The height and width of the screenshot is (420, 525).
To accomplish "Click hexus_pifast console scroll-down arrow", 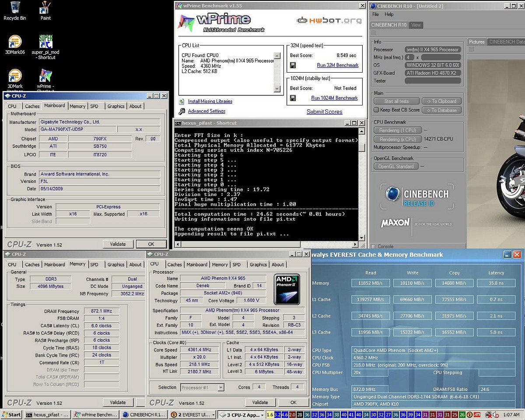I will click(362, 238).
